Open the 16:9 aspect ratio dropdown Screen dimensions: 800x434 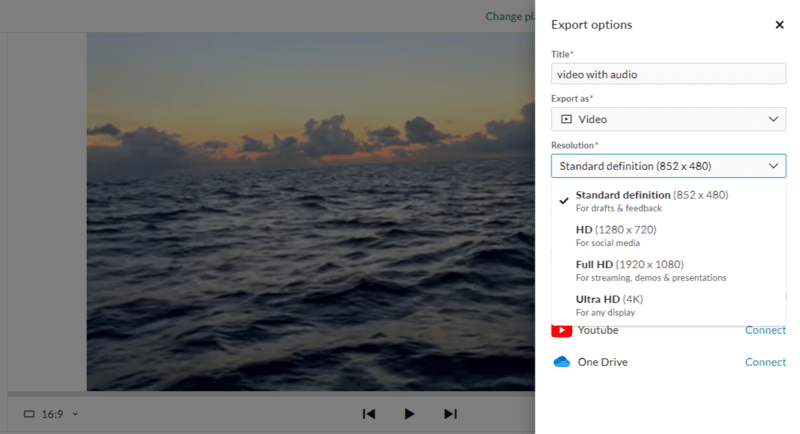pos(51,414)
